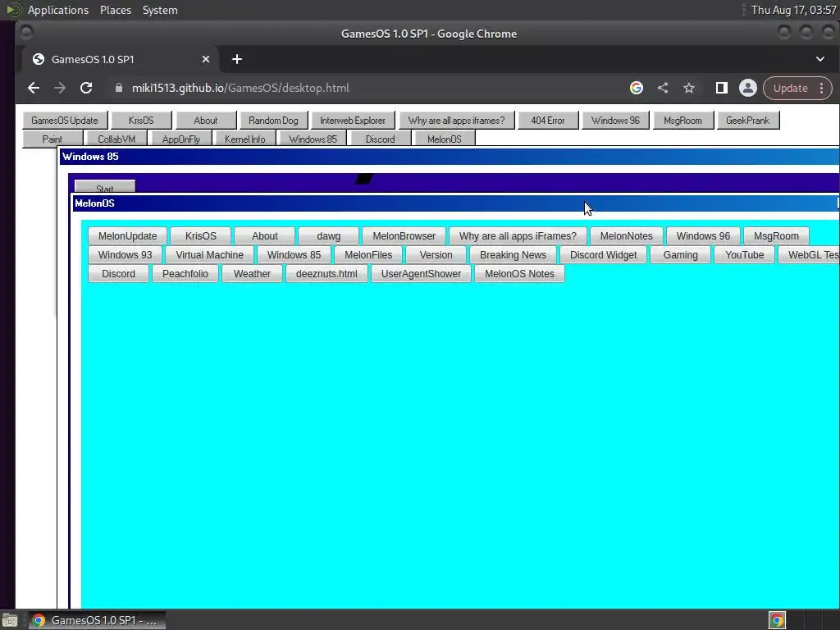Open dawg in MelonOS
840x630 pixels.
[x=328, y=235]
